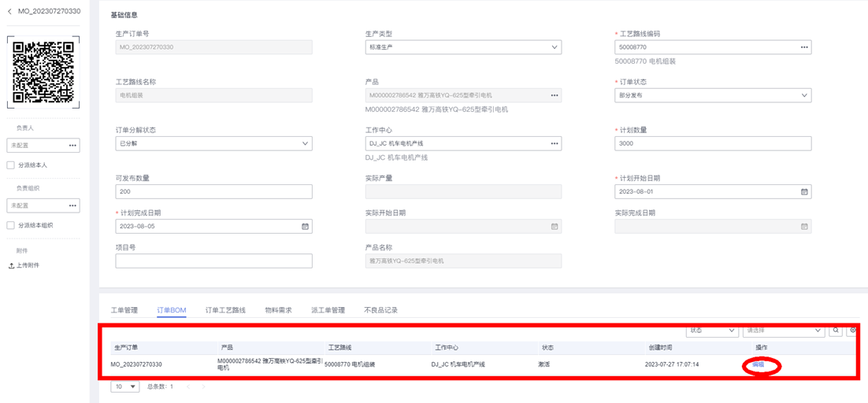Open the 派工单管理 tab
The height and width of the screenshot is (403, 868).
coord(328,310)
